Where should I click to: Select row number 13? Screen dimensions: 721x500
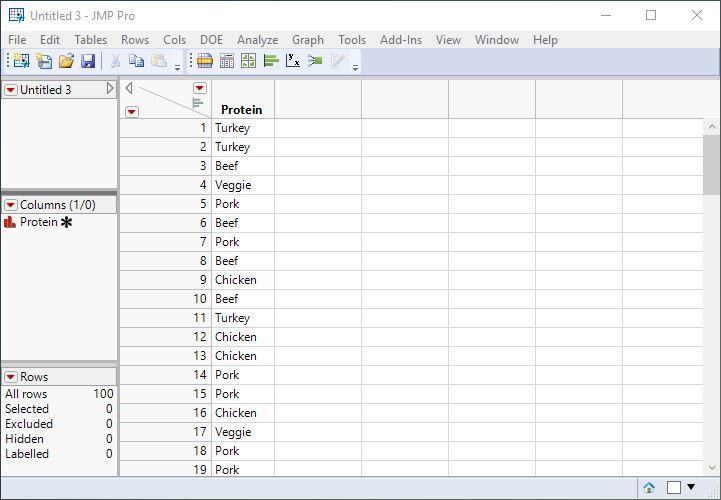pos(166,356)
